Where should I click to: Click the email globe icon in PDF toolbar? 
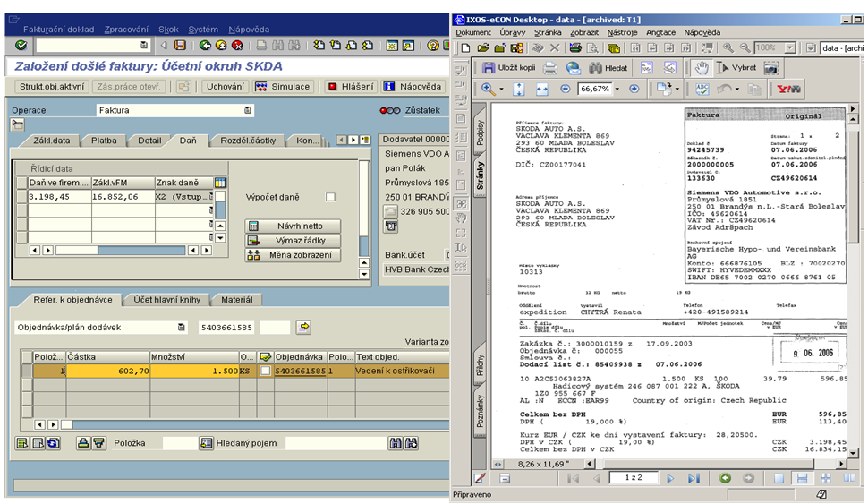574,67
